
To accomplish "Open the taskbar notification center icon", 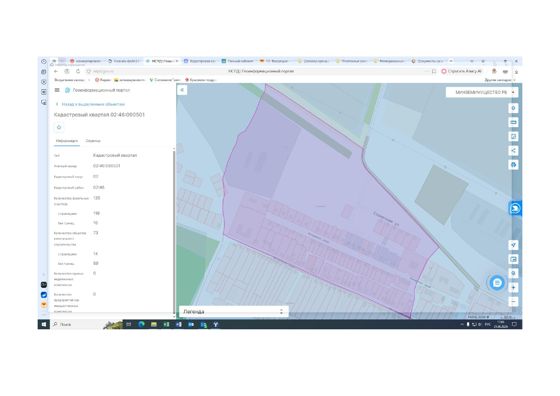I will [x=514, y=324].
